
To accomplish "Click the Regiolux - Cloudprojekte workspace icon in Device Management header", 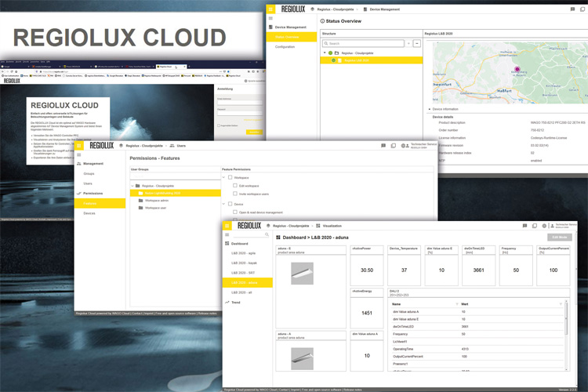I will [x=312, y=9].
